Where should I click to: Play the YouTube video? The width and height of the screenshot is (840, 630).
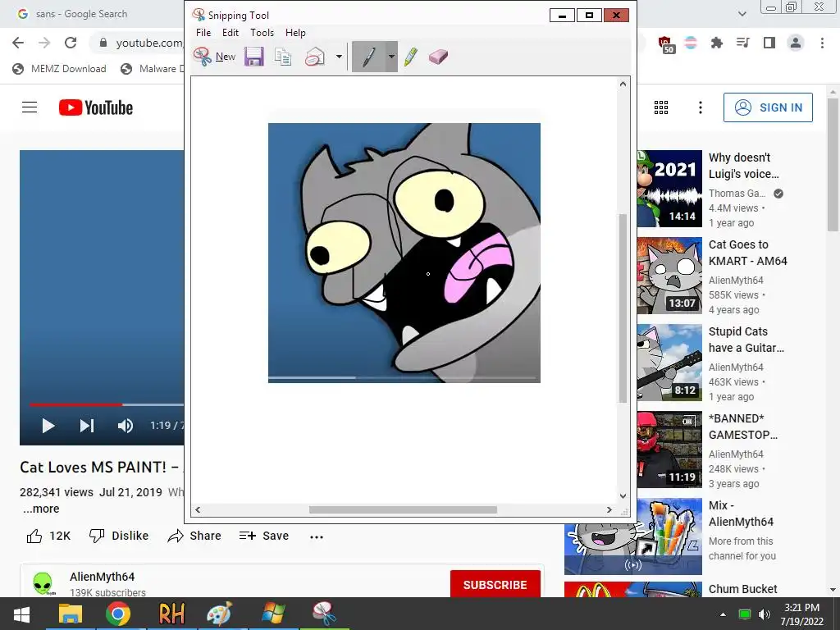(x=48, y=426)
